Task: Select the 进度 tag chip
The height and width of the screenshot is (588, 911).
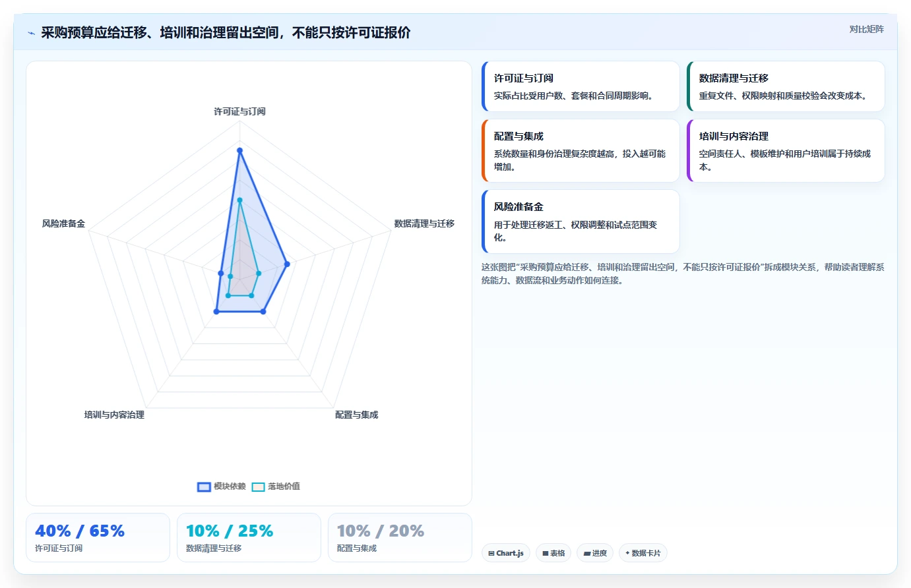Action: coord(595,553)
